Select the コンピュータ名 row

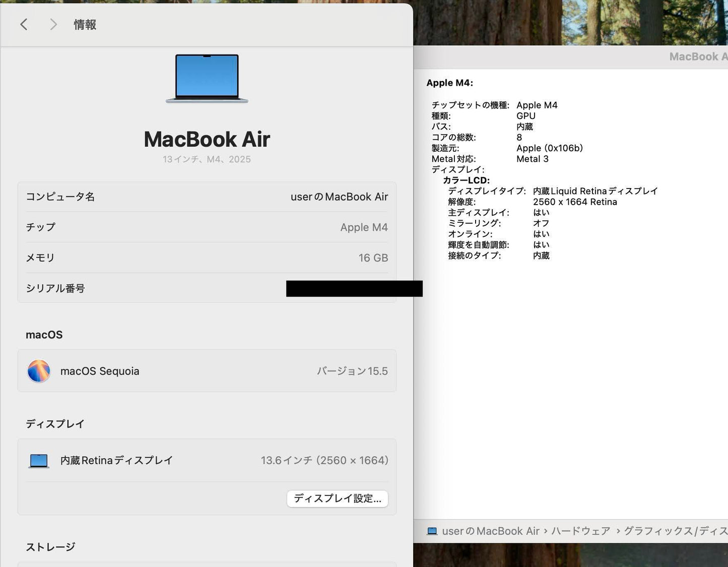(x=207, y=197)
